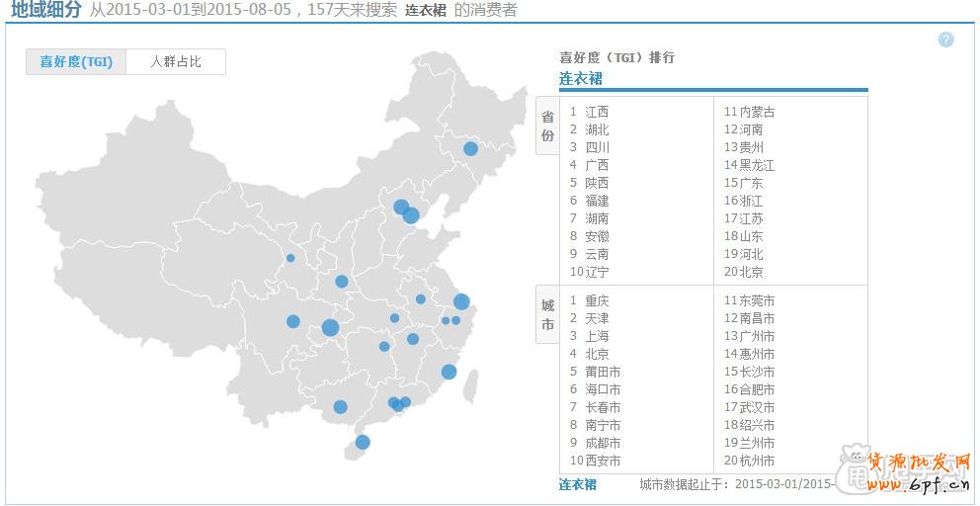Select 内蒙古 ranked 11 in provinces
The width and height of the screenshot is (980, 506).
(756, 112)
